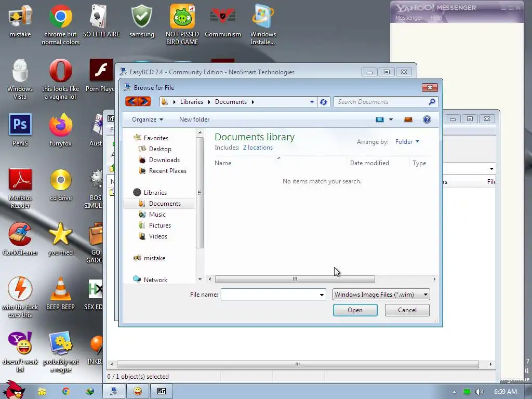Show the preview pane icon
Screen dimensions: 532x399
(x=408, y=119)
